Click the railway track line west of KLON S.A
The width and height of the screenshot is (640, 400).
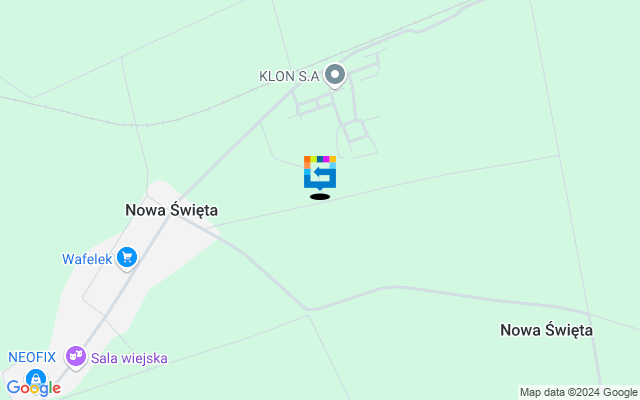click(x=122, y=124)
